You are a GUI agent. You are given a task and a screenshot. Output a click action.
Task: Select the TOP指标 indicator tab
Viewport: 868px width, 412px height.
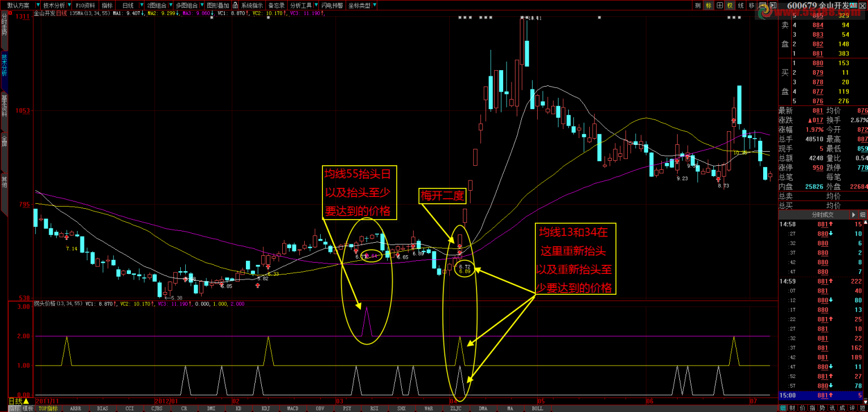[48, 408]
